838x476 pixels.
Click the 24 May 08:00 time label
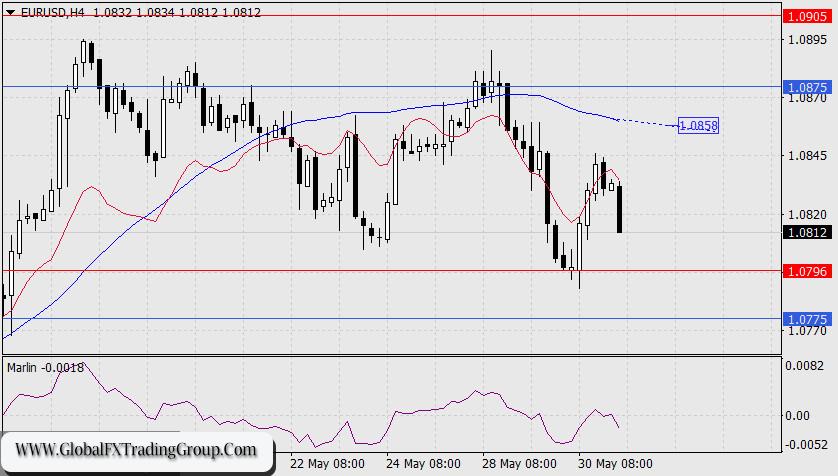click(423, 463)
